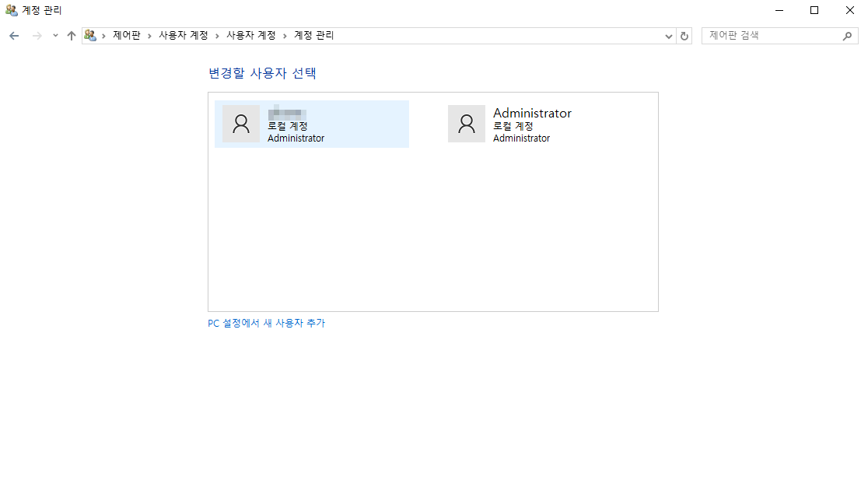Minimize the 계정 관리 window

click(779, 10)
